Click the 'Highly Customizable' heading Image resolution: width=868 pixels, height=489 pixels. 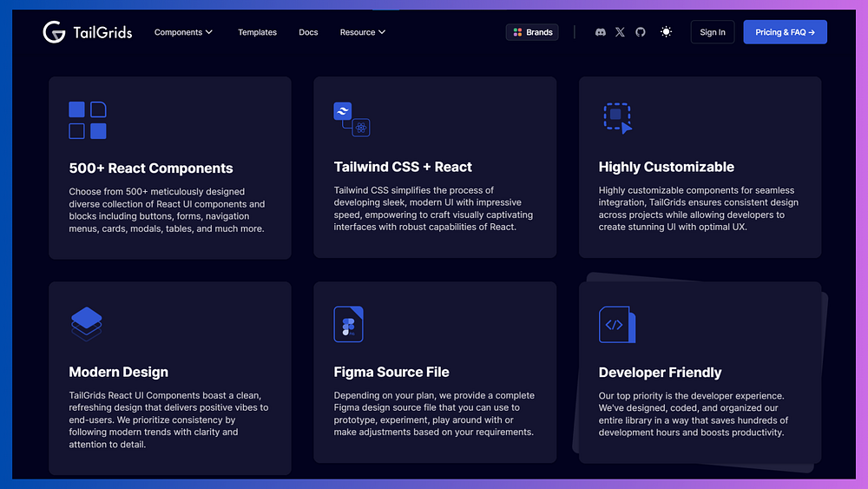tap(667, 167)
